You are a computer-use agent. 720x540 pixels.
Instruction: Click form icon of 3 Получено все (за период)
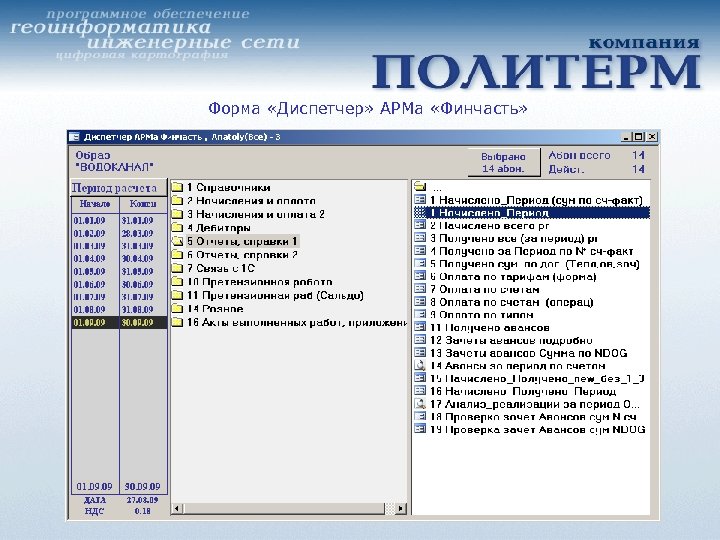pyautogui.click(x=420, y=238)
